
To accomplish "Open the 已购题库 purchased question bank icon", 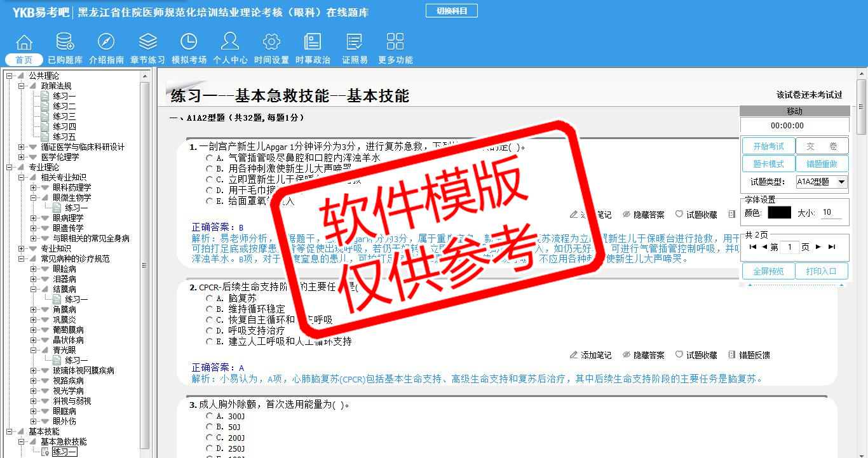I will pyautogui.click(x=65, y=43).
